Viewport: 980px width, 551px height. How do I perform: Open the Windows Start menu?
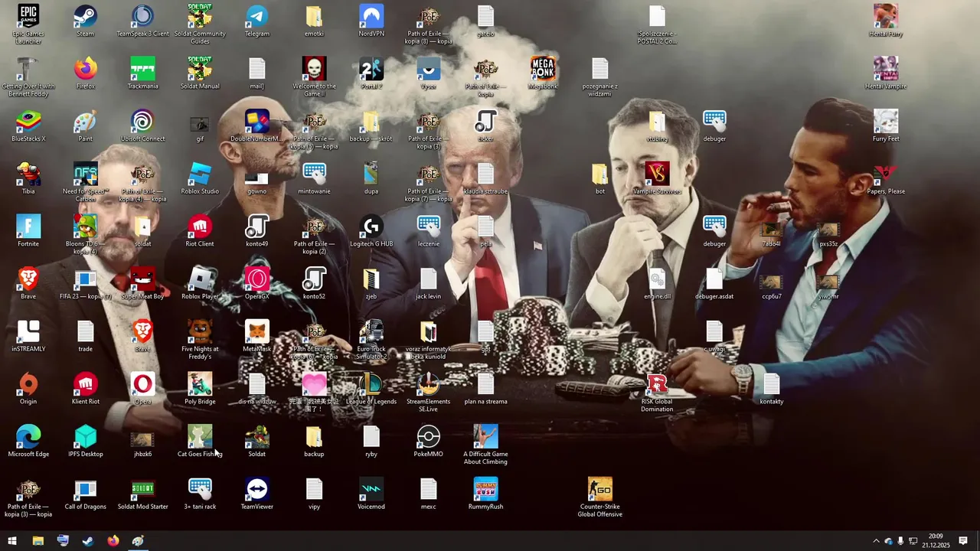click(x=12, y=541)
